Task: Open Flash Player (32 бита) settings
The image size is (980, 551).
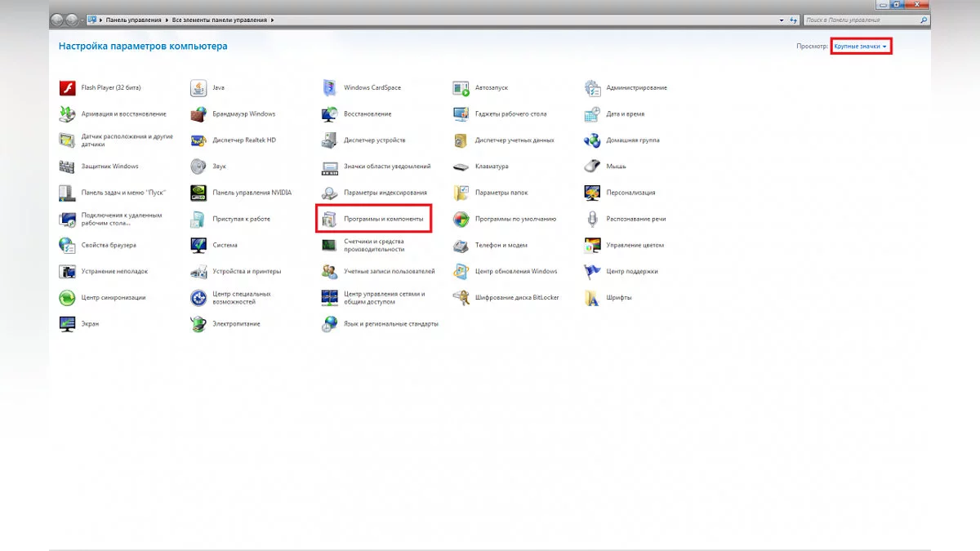Action: coord(110,88)
